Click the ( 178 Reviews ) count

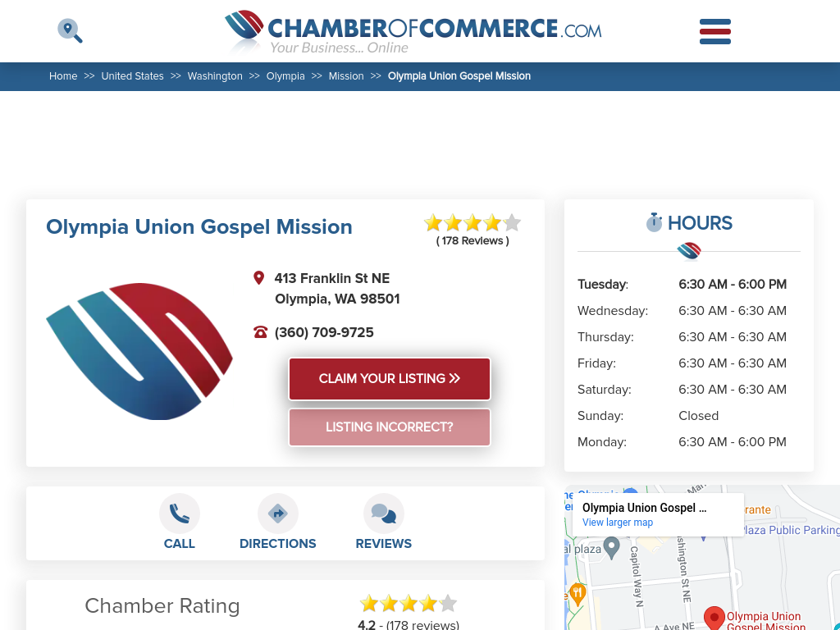(472, 240)
